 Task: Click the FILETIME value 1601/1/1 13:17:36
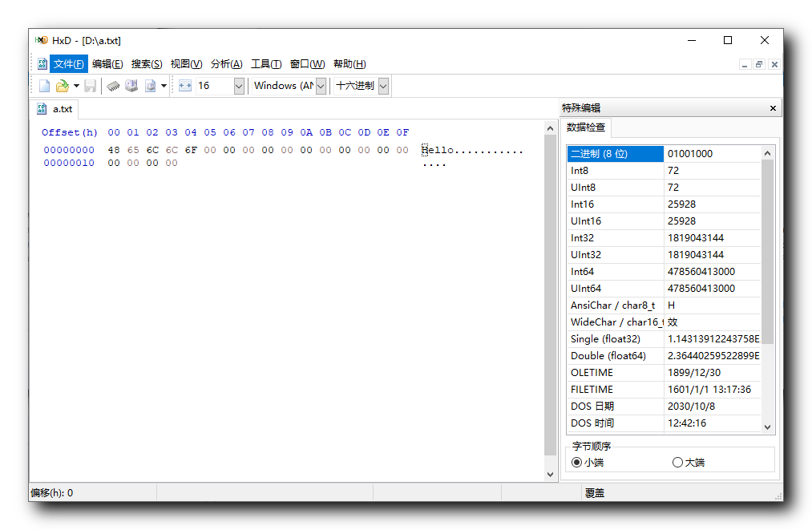coord(709,390)
